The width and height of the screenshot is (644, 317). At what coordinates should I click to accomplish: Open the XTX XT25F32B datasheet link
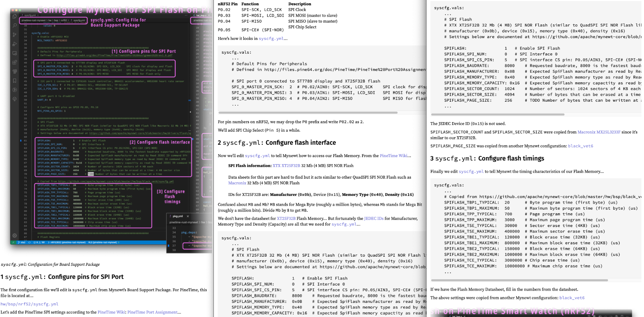286,166
